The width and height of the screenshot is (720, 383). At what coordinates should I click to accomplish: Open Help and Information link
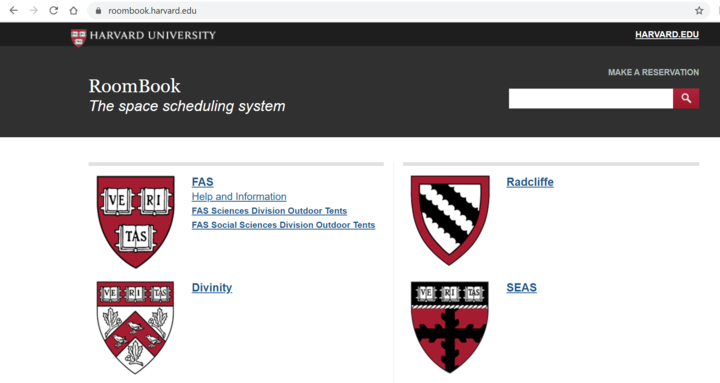(x=239, y=197)
